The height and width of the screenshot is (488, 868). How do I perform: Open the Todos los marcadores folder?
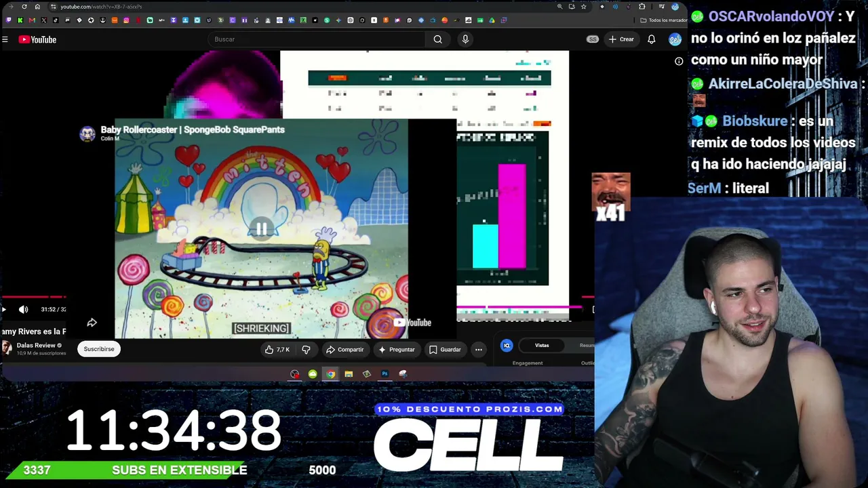[664, 20]
